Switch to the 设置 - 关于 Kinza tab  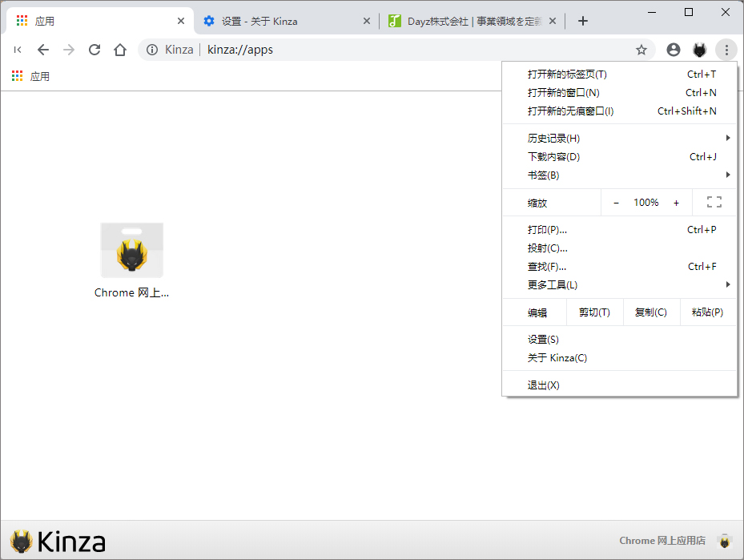pyautogui.click(x=287, y=21)
